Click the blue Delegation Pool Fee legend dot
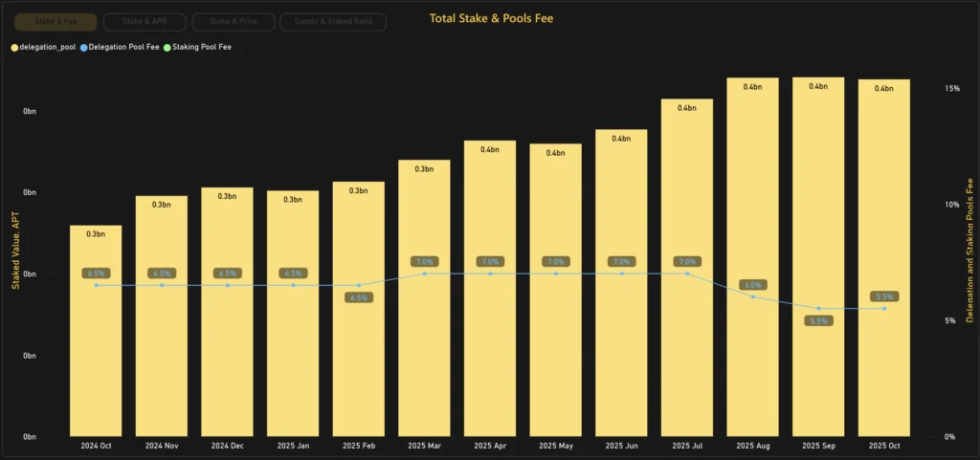 point(83,46)
